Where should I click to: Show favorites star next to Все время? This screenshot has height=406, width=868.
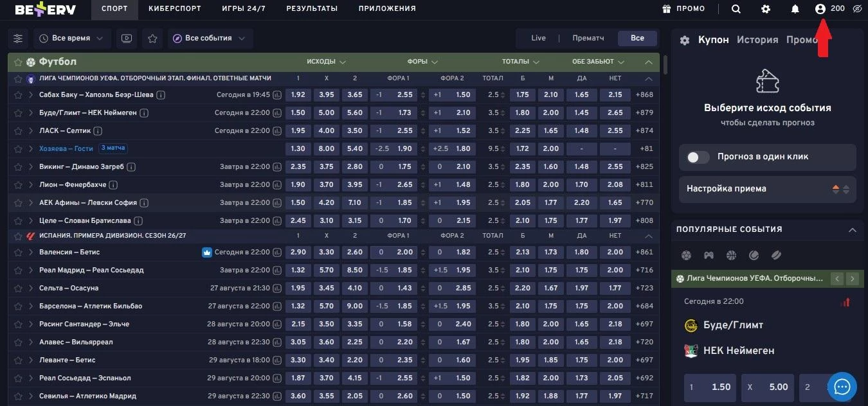(x=152, y=39)
